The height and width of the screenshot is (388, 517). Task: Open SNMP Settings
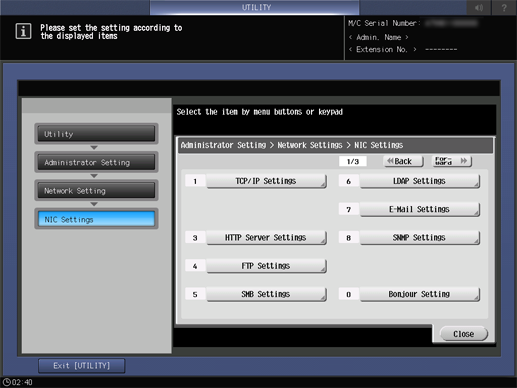(x=420, y=238)
